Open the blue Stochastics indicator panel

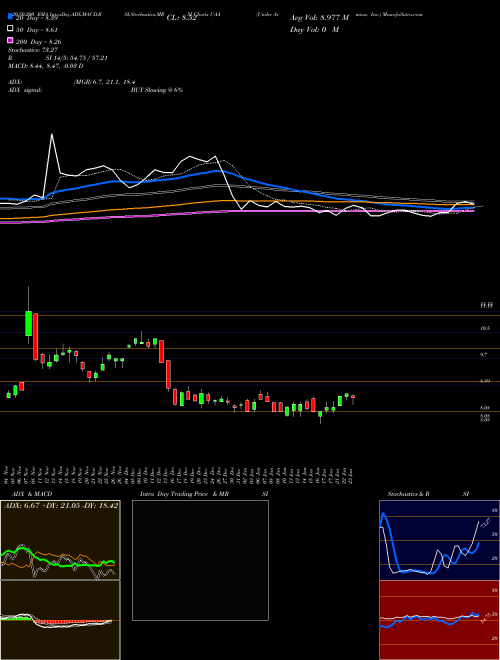(x=439, y=540)
